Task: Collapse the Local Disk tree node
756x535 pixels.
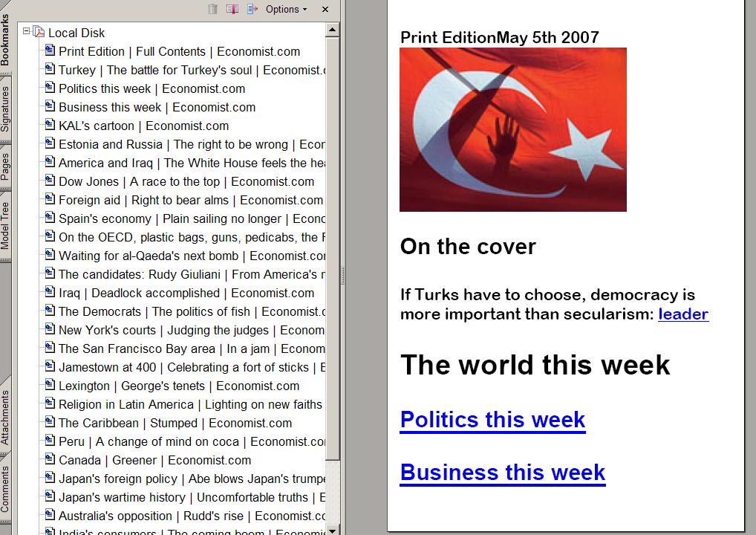Action: 27,31
